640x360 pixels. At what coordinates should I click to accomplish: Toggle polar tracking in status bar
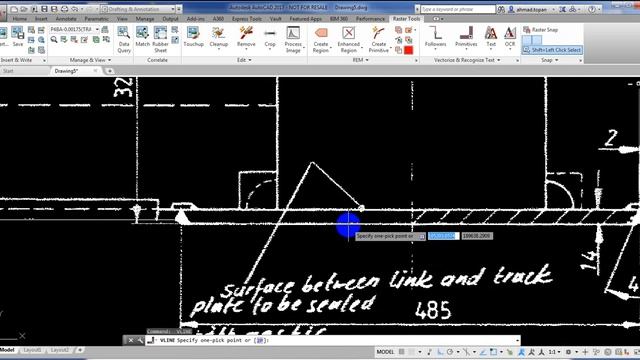pyautogui.click(x=450, y=351)
